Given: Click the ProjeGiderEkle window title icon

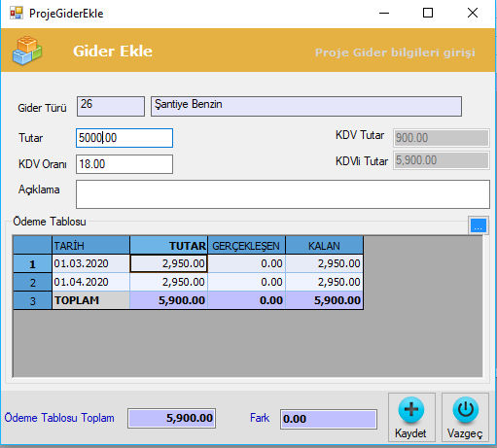Looking at the screenshot, I should pos(17,14).
